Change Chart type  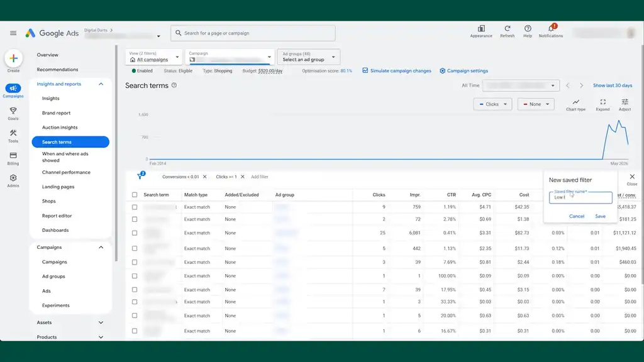tap(576, 105)
